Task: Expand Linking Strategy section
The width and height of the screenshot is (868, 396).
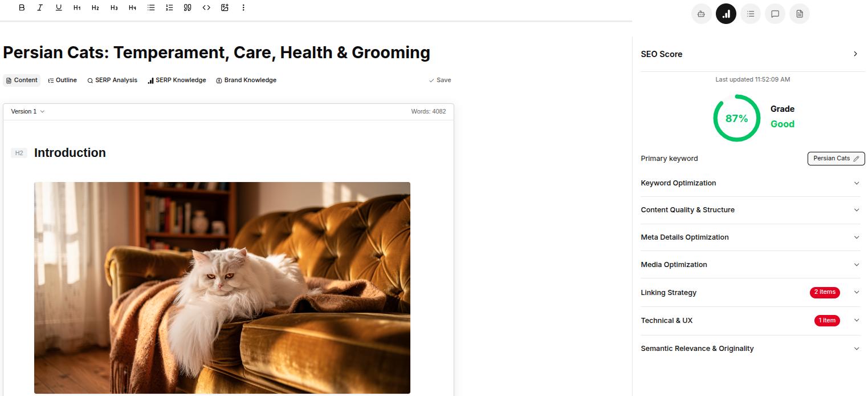Action: coord(751,292)
